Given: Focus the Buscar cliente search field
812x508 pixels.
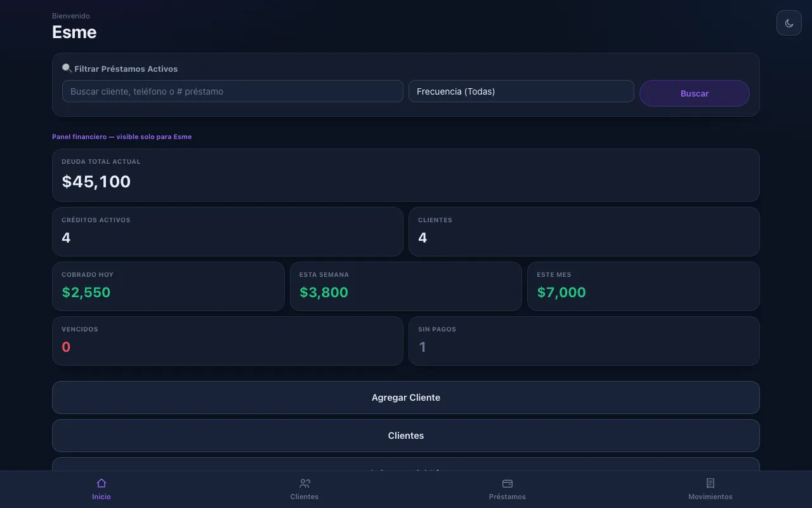Looking at the screenshot, I should click(233, 91).
